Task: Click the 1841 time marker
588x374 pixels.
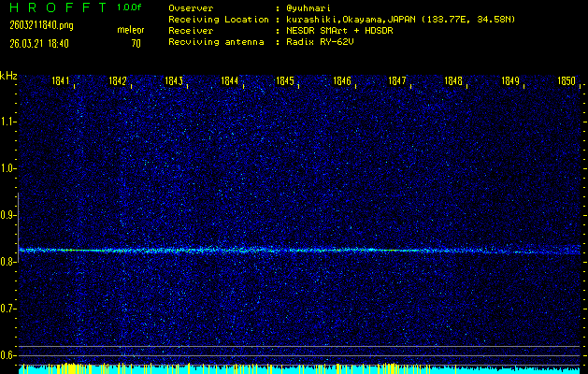Action: click(61, 80)
